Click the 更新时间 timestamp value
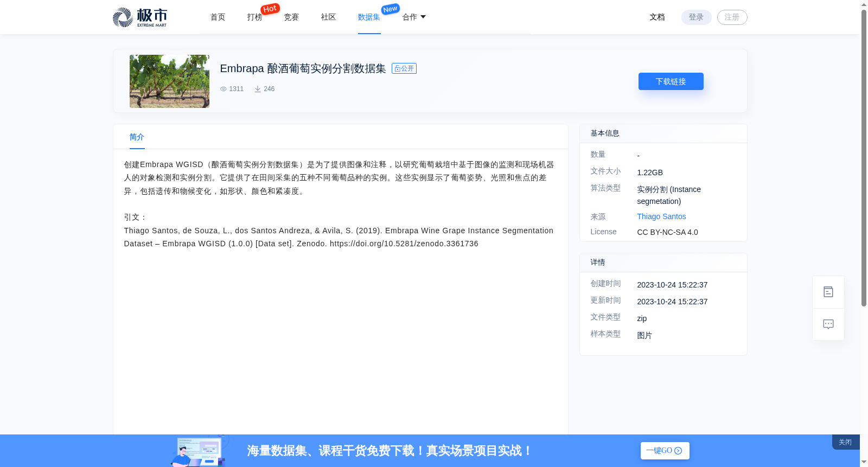 pyautogui.click(x=672, y=302)
